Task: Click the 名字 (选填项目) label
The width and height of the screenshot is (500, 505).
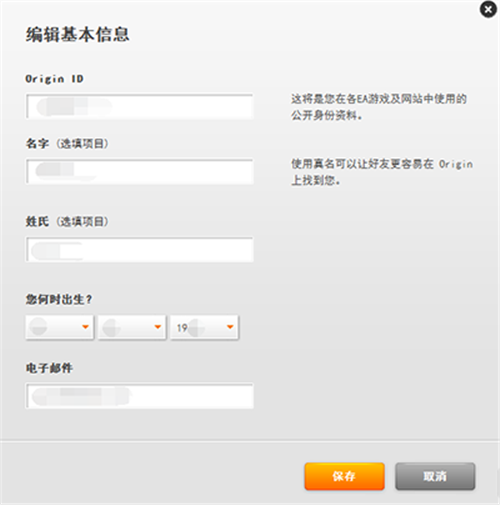Action: pos(67,144)
